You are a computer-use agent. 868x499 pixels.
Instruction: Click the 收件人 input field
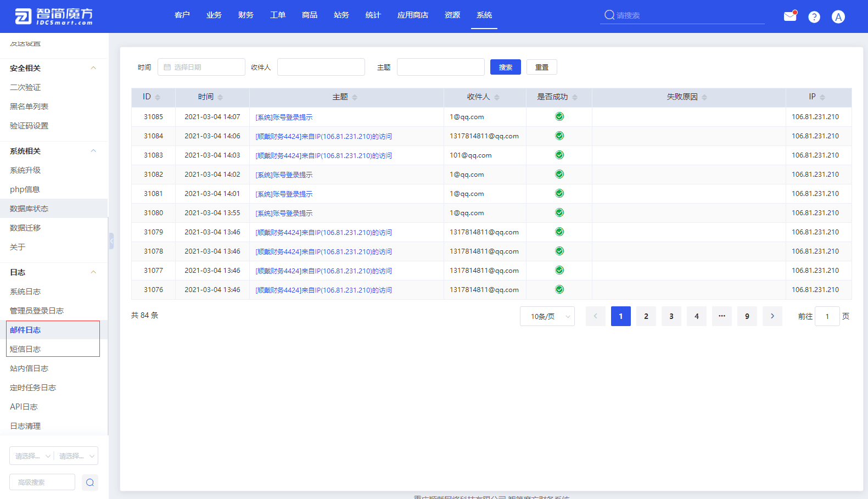click(x=321, y=67)
